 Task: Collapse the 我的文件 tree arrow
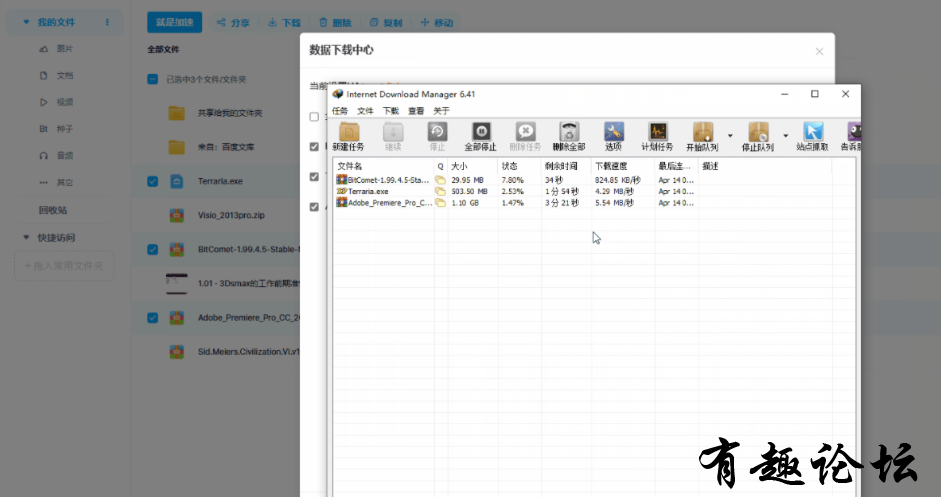click(x=26, y=22)
